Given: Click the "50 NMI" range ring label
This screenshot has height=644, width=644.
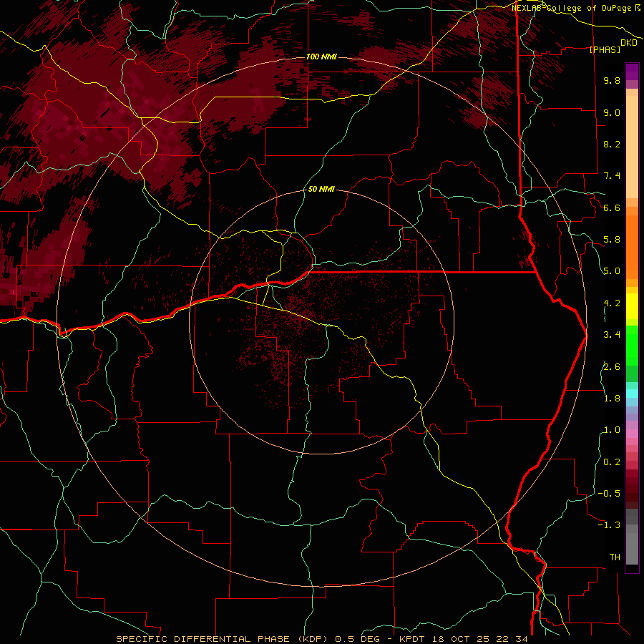Looking at the screenshot, I should (321, 189).
